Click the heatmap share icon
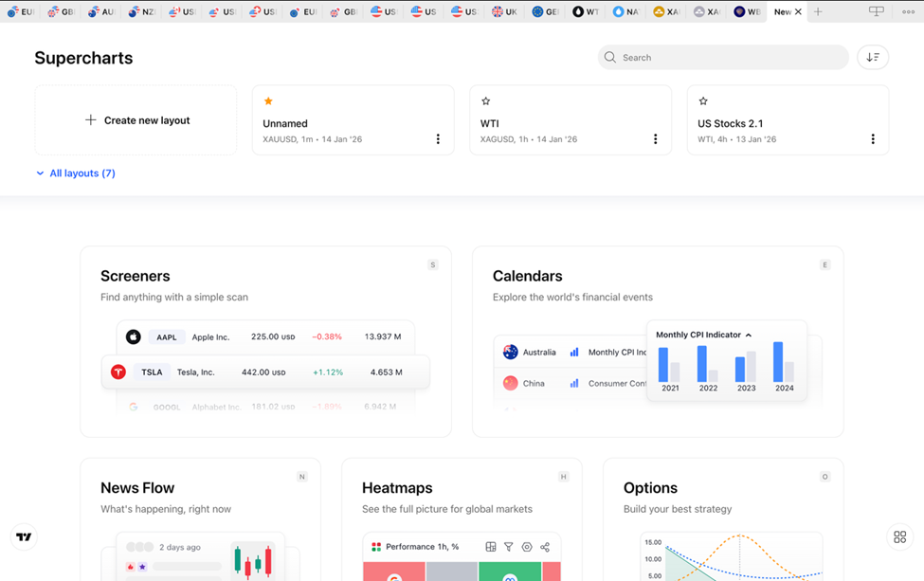The image size is (924, 581). coord(545,547)
